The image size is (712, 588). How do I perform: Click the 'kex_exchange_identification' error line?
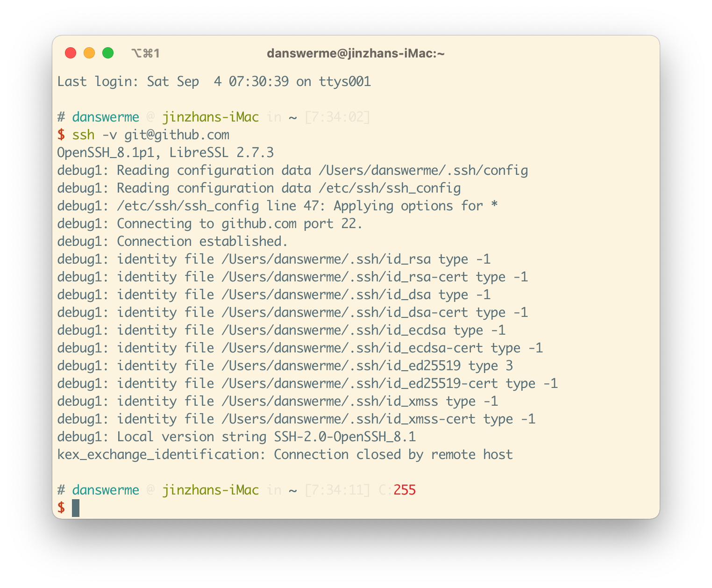click(x=285, y=455)
